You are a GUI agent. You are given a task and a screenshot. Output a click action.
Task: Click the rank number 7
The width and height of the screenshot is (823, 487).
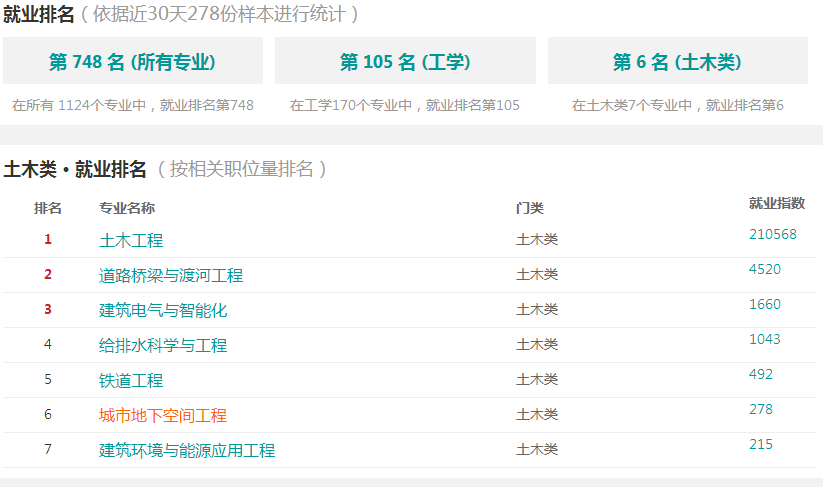click(48, 449)
